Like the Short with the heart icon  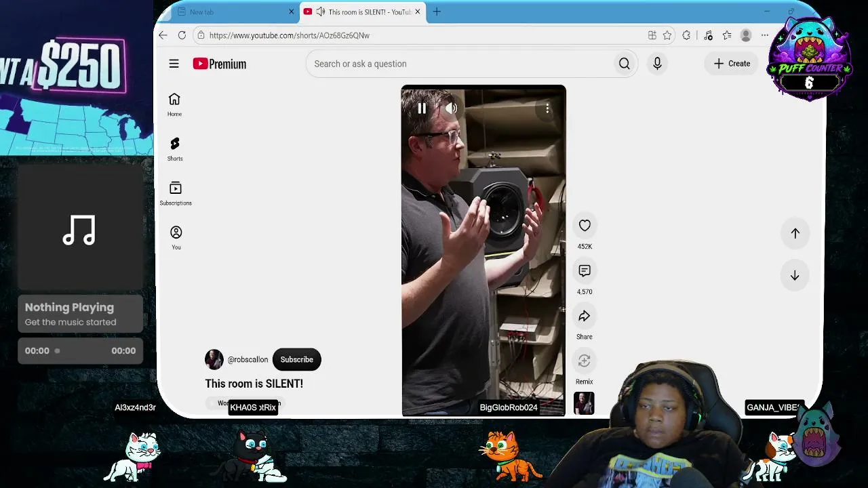click(585, 226)
